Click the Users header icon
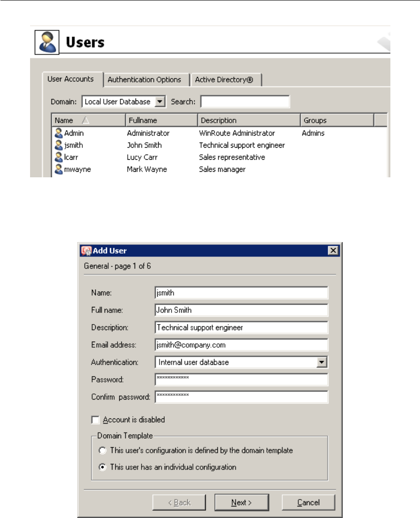Viewport: 420px width, 518px height. tap(47, 42)
